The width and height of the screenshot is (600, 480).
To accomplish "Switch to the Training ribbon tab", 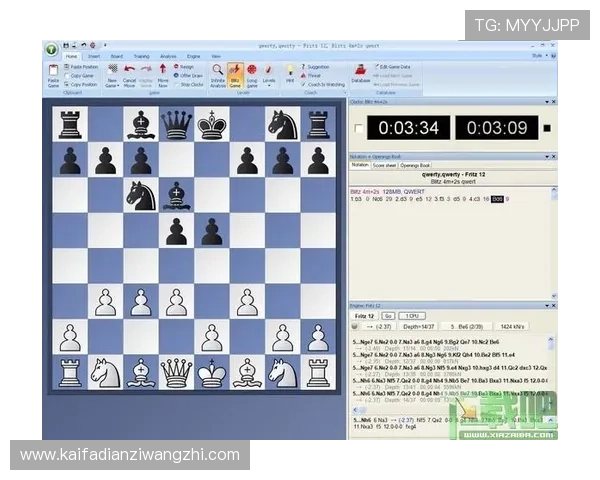I will pos(141,56).
